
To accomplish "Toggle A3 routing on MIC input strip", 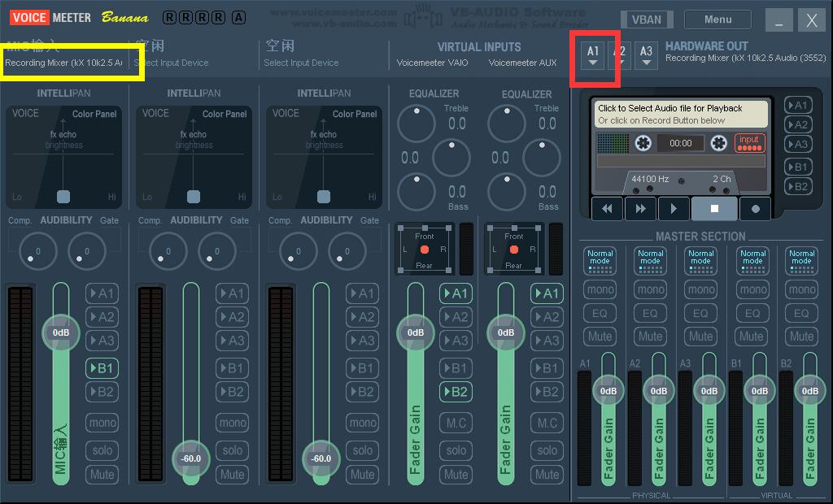I will point(102,341).
